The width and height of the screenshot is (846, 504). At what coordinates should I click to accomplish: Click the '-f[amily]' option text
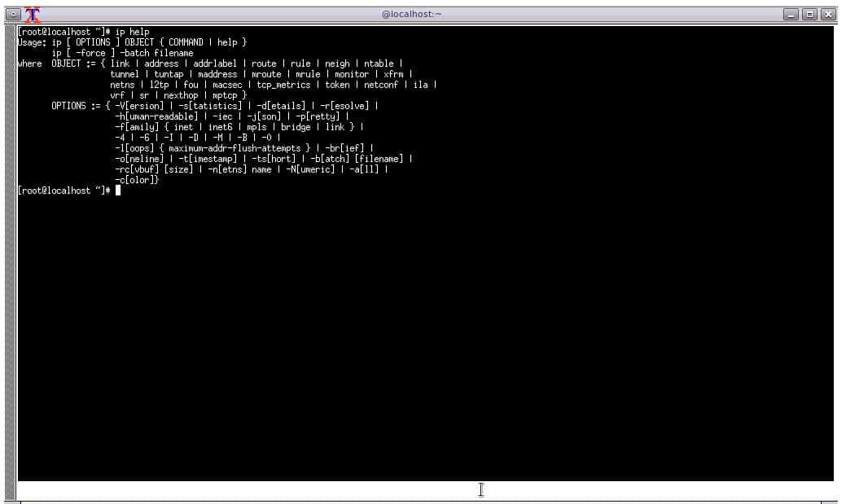point(137,127)
